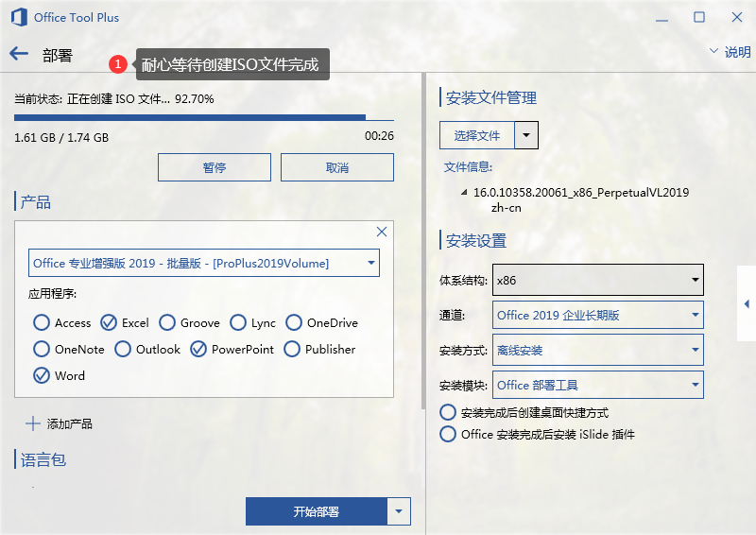Click the 添加产品 link
This screenshot has width=756, height=535.
(69, 423)
